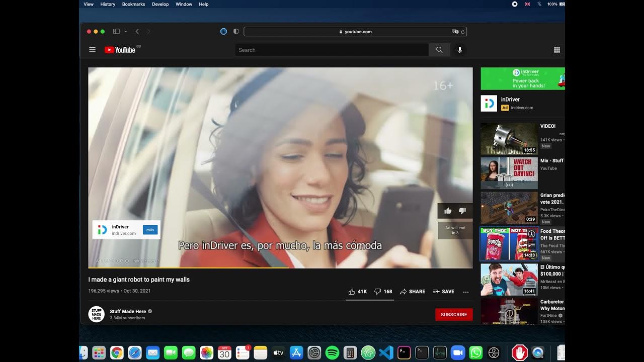Screen dimensions: 644x362
Task: Click the video title 'I made a giant robot'
Action: pyautogui.click(x=139, y=280)
